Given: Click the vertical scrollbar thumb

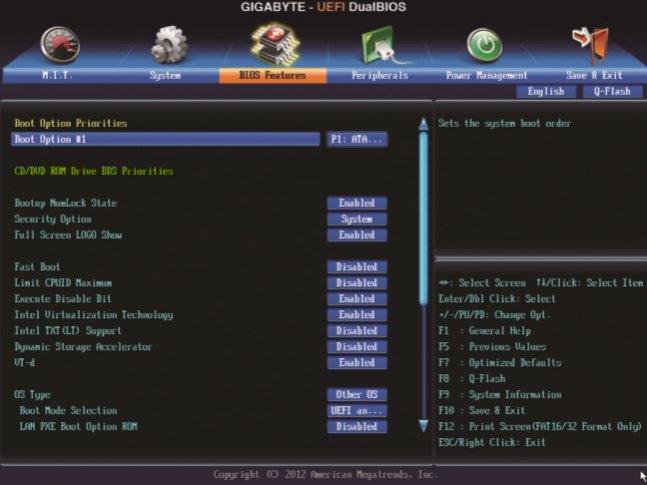Looking at the screenshot, I should (x=423, y=219).
